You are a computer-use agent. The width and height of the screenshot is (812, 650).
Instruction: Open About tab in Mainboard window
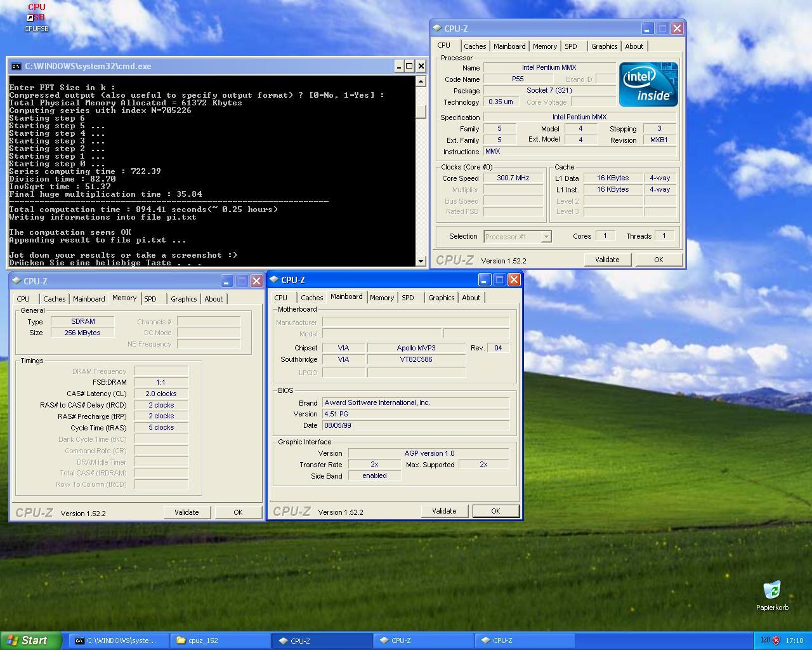471,298
